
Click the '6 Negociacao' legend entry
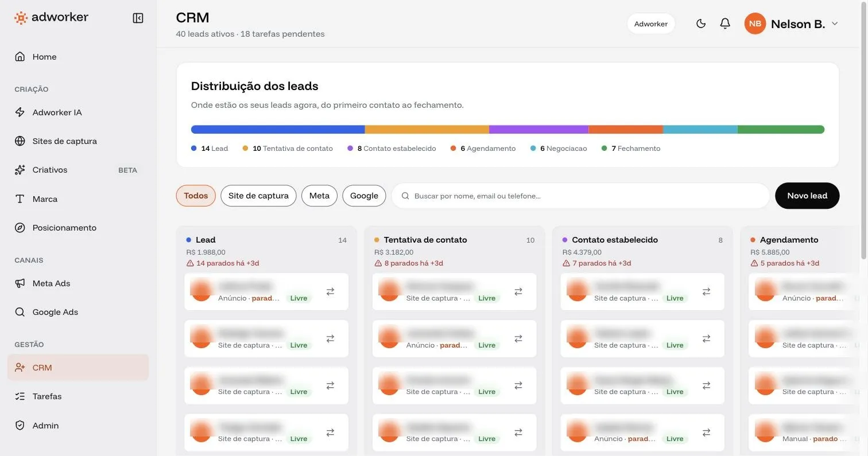(559, 149)
